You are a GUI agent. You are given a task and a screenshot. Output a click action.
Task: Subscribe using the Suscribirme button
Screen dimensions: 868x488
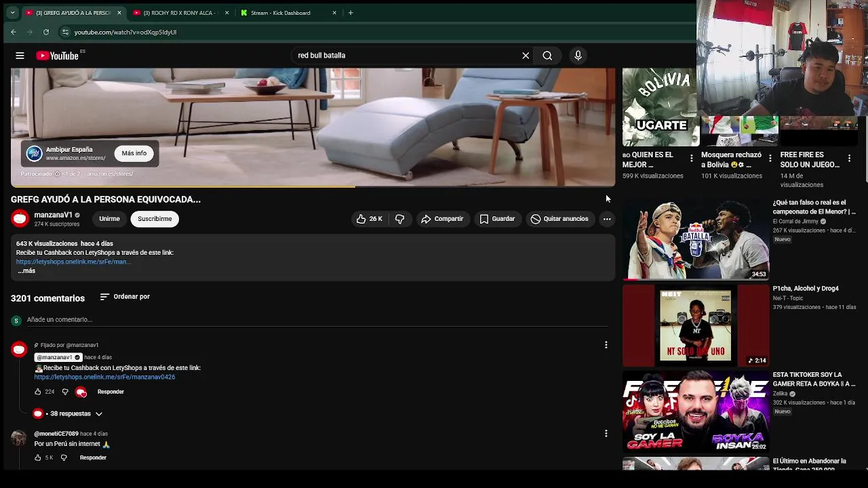(155, 219)
